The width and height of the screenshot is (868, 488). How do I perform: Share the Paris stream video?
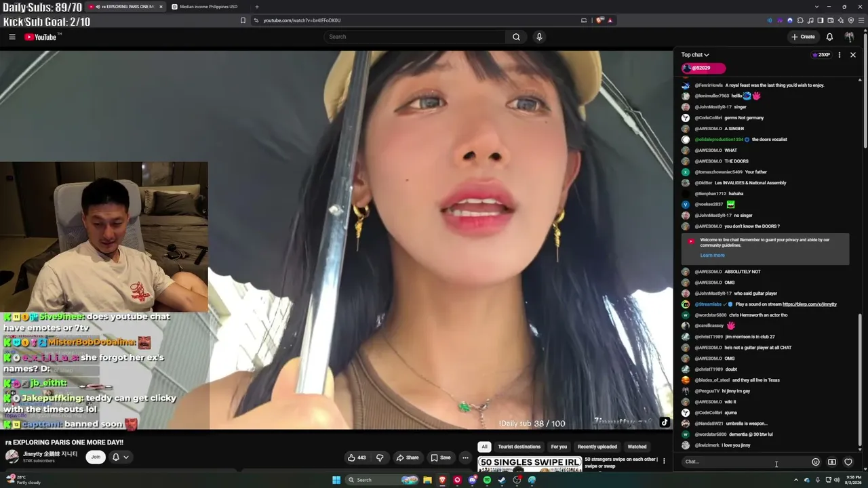(408, 457)
